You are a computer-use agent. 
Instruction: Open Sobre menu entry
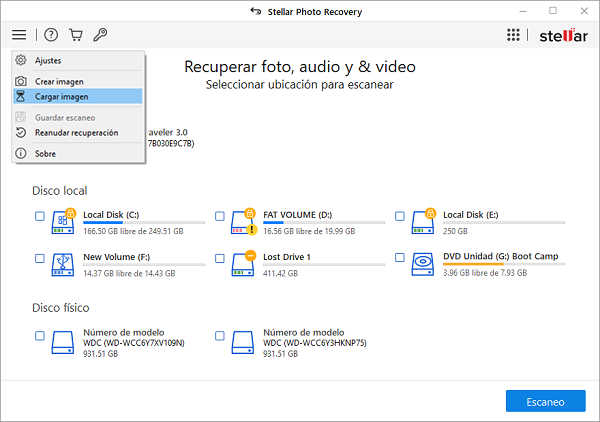[x=78, y=154]
